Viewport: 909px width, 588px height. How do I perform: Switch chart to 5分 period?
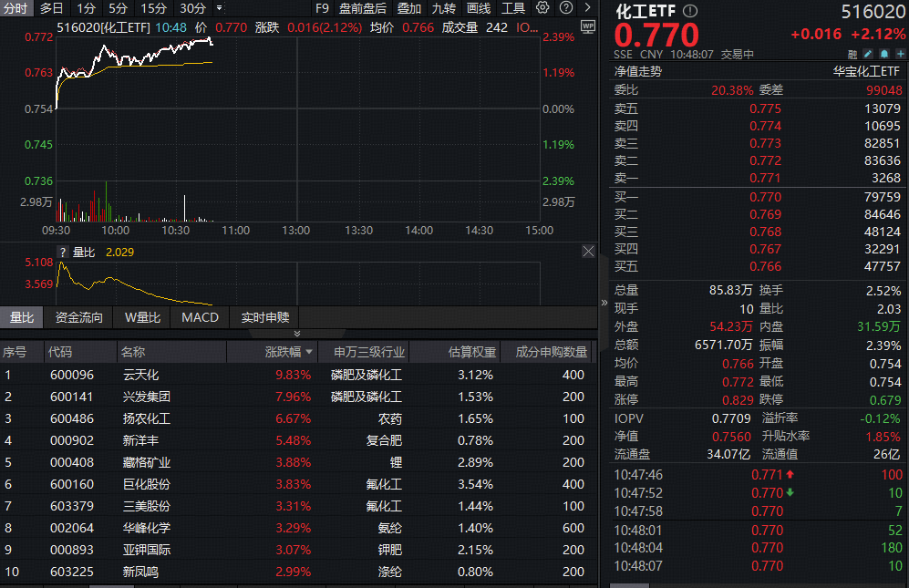(x=119, y=8)
